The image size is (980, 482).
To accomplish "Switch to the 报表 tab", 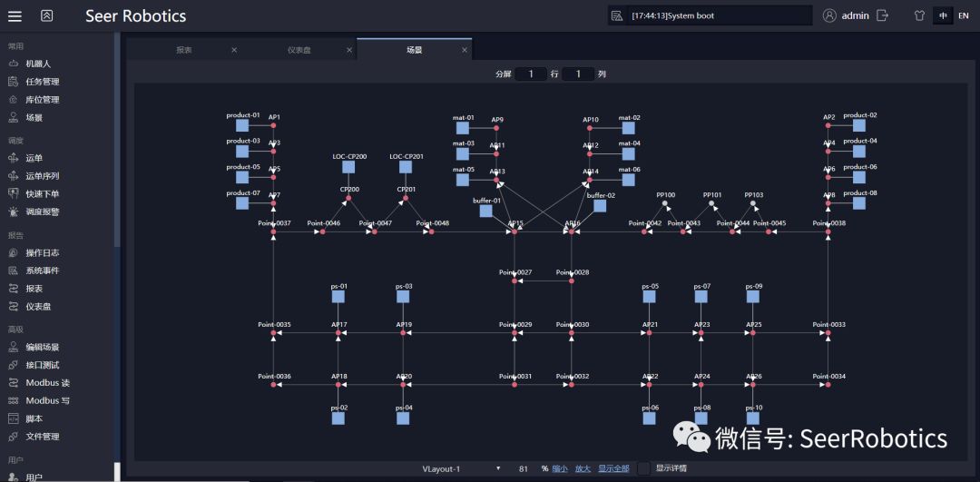I will (x=184, y=50).
